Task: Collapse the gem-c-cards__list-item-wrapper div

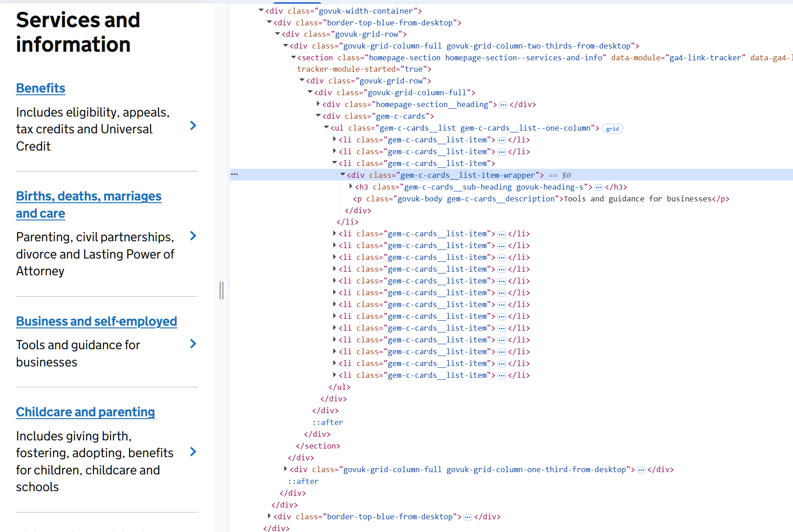Action: coord(343,175)
